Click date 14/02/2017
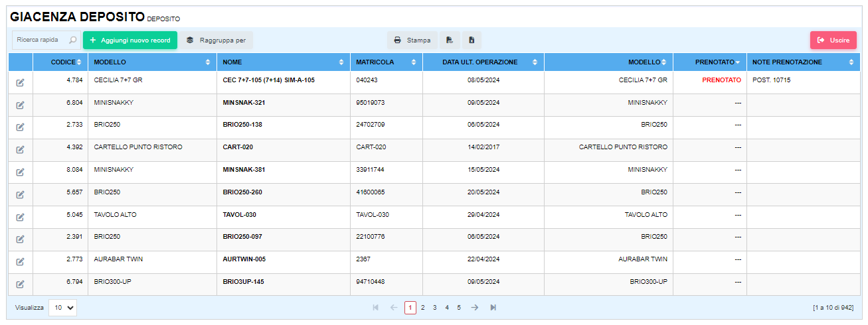 click(483, 147)
